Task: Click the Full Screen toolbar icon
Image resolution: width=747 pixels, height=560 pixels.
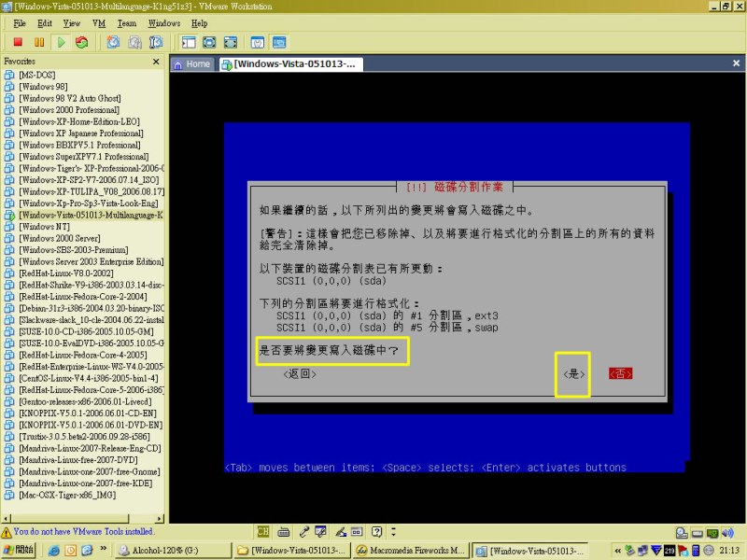Action: click(209, 42)
